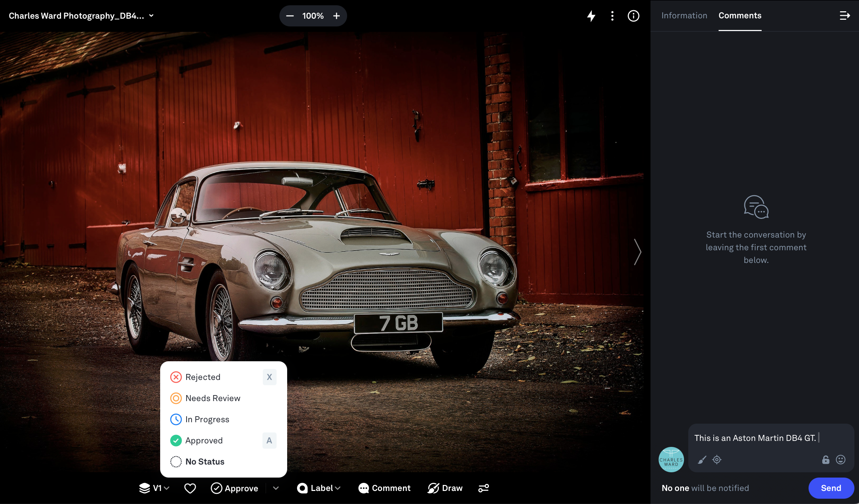Zoom out with the minus button
This screenshot has width=859, height=504.
(x=290, y=16)
